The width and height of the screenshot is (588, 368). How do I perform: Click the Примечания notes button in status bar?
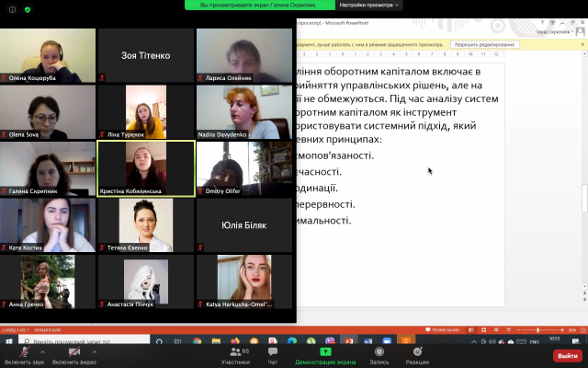click(442, 330)
